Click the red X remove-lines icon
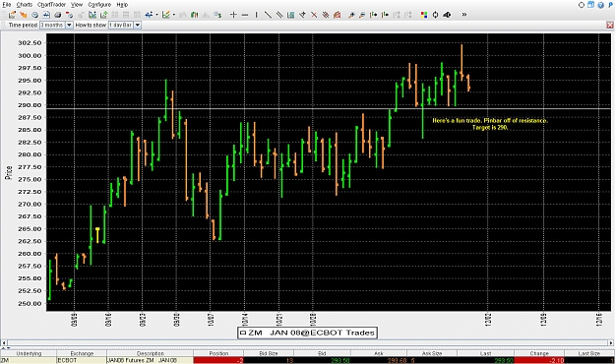Viewport: 615px width, 364px height. coord(314,15)
